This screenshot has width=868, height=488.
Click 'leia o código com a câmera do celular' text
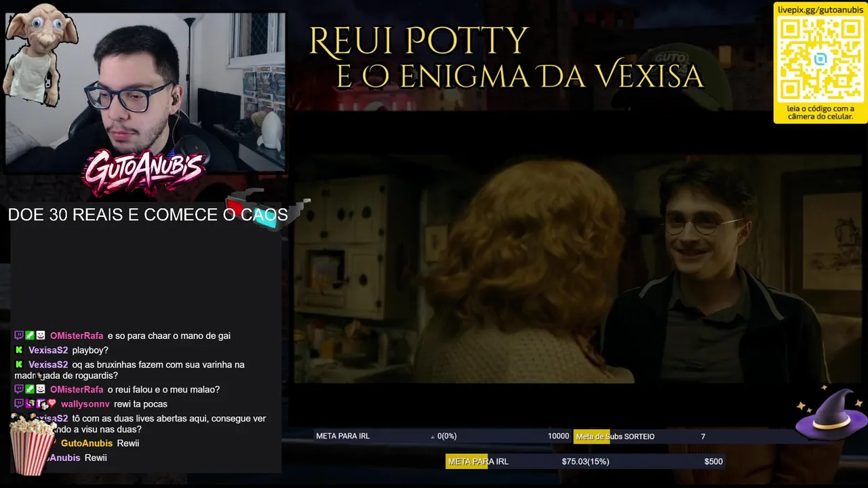(821, 113)
